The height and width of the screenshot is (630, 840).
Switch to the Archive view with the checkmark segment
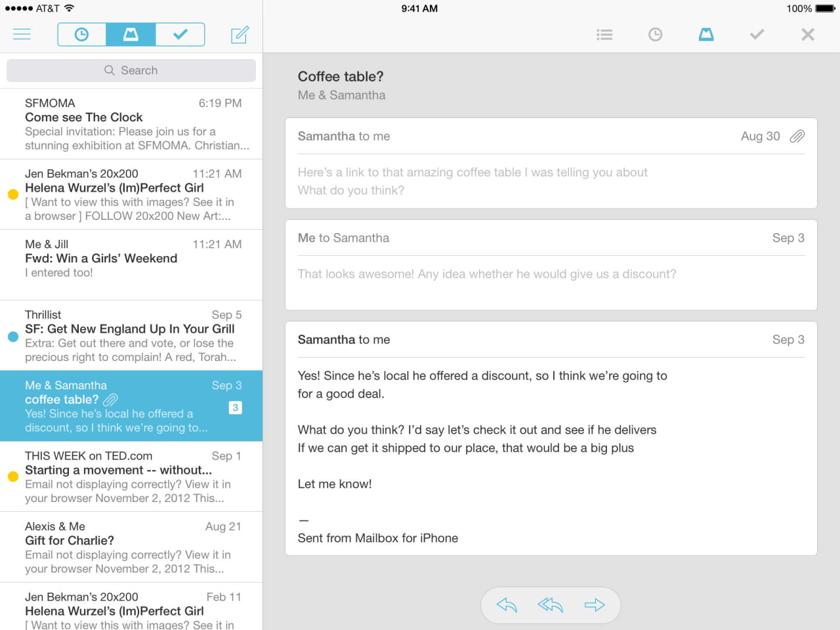point(180,34)
